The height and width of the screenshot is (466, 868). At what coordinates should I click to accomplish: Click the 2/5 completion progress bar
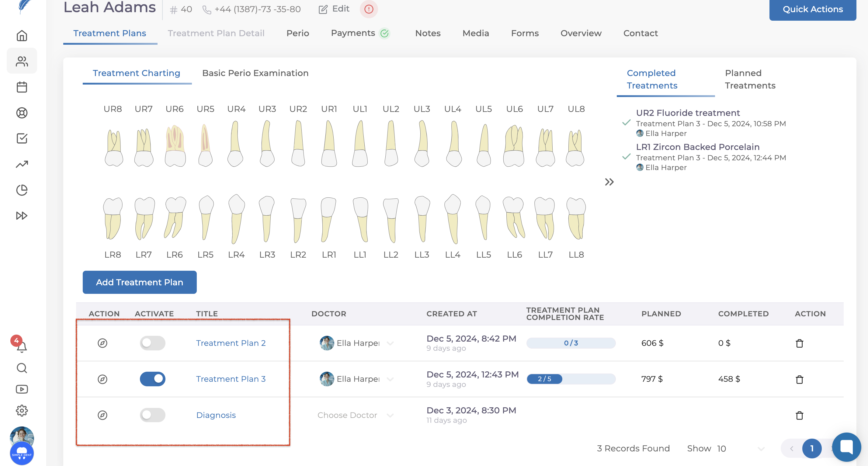tap(571, 379)
